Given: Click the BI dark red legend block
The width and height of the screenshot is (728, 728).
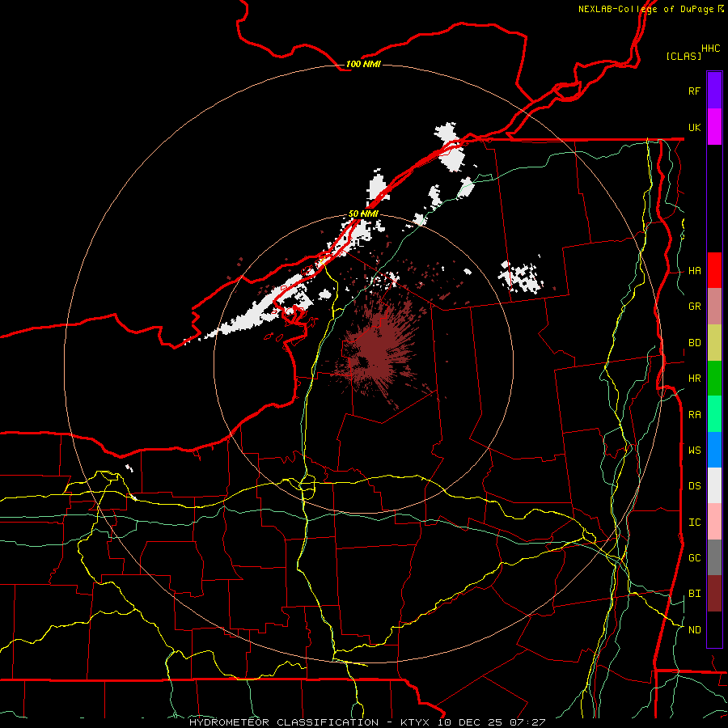Looking at the screenshot, I should pos(714,594).
